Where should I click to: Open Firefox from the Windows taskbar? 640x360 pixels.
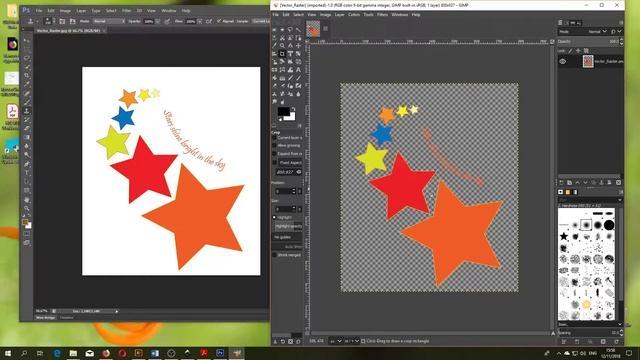point(106,353)
